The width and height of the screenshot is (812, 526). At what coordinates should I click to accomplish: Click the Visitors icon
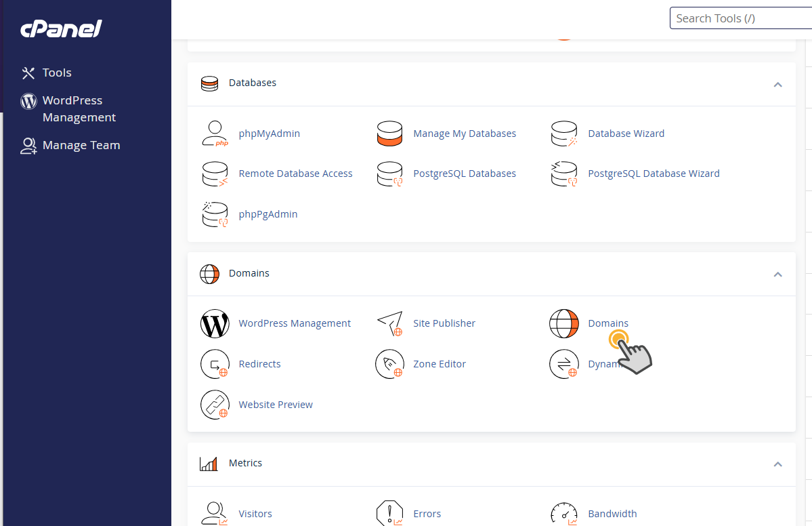[215, 514]
